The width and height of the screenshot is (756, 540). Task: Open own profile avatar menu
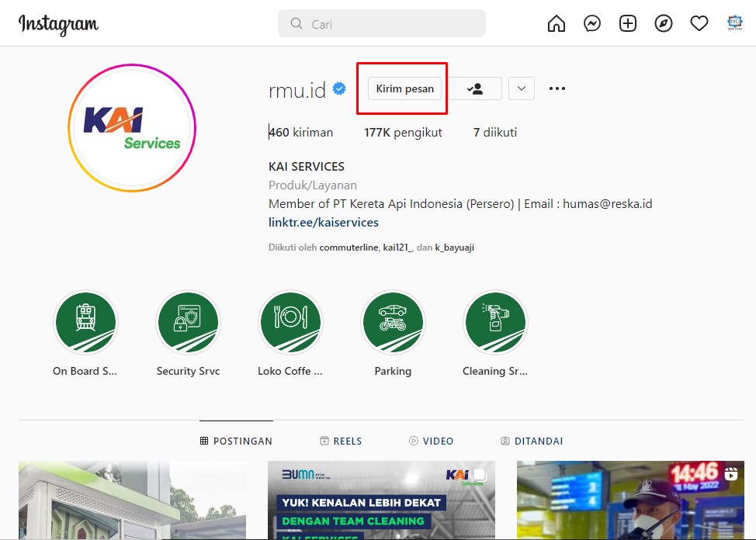[735, 23]
